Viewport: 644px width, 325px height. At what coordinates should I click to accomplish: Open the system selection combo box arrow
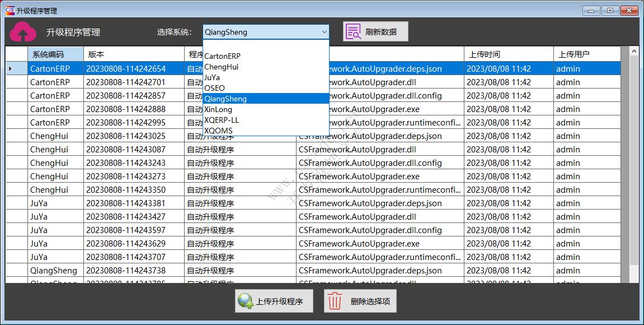[x=324, y=32]
